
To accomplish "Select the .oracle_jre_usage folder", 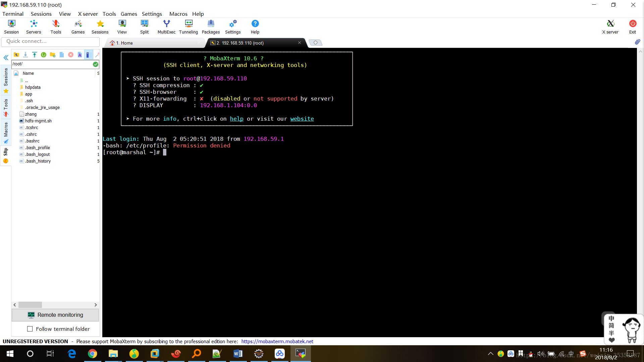I will point(42,107).
